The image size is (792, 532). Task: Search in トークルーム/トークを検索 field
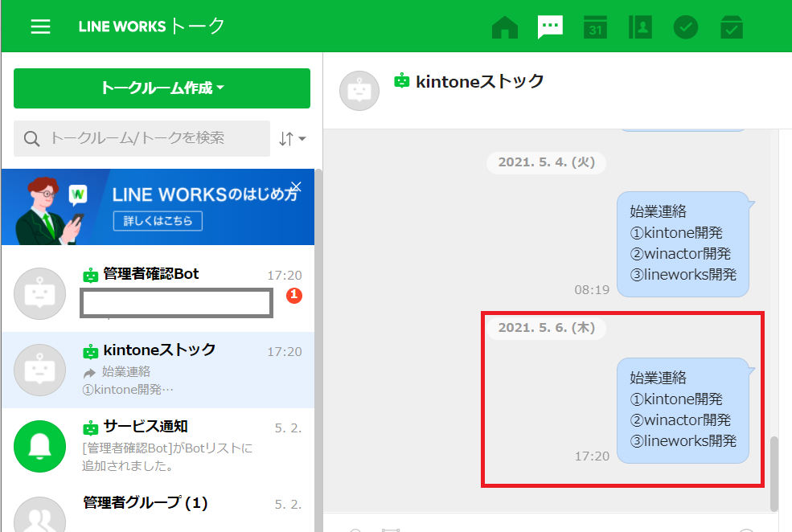point(142,138)
